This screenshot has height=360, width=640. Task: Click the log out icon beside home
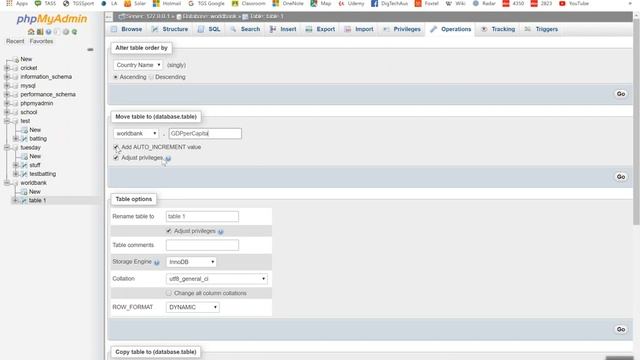coord(40,32)
